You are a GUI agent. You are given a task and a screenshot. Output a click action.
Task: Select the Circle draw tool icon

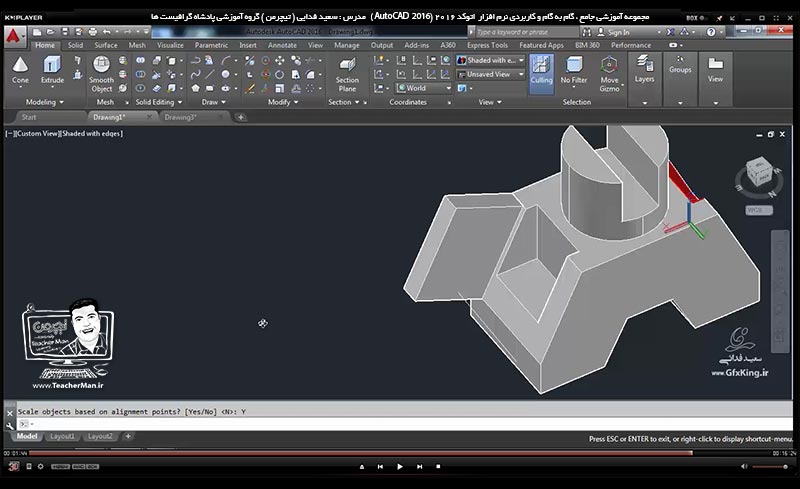[225, 75]
